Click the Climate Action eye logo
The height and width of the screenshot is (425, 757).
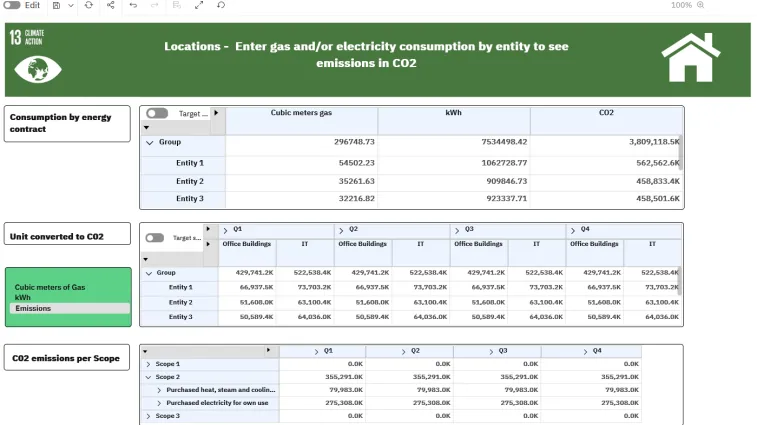38,68
